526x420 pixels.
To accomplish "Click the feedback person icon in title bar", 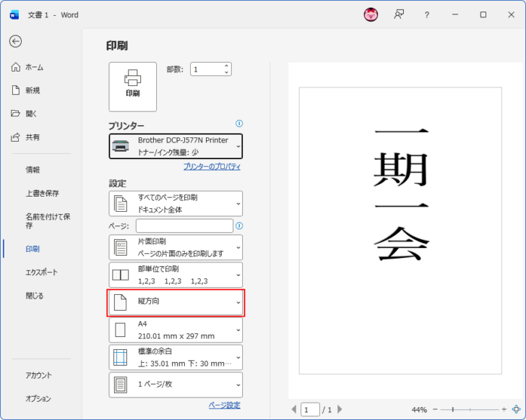I will 399,14.
